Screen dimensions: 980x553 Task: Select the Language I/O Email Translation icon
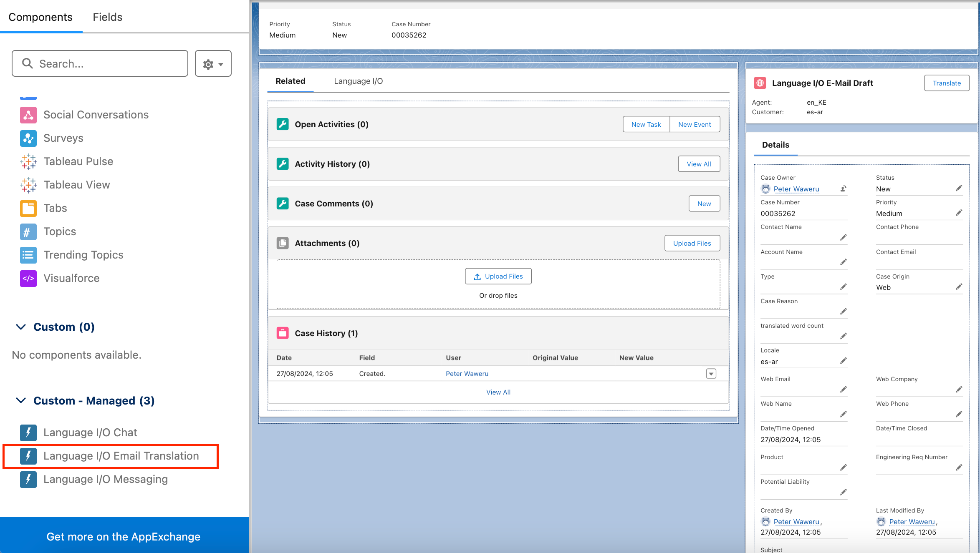tap(28, 456)
